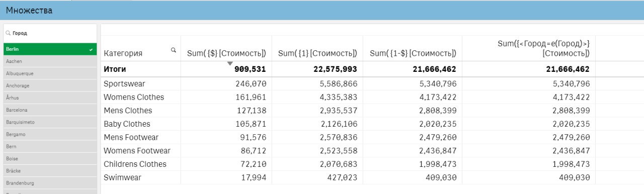Viewport: 644px width, 194px height.
Task: Select Mens Clothes category row
Action: click(128, 111)
